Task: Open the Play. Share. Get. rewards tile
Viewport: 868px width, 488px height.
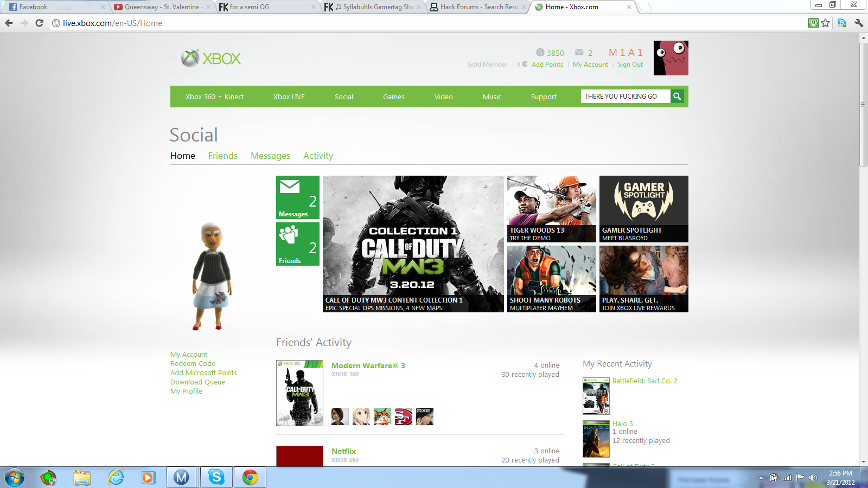Action: tap(644, 279)
